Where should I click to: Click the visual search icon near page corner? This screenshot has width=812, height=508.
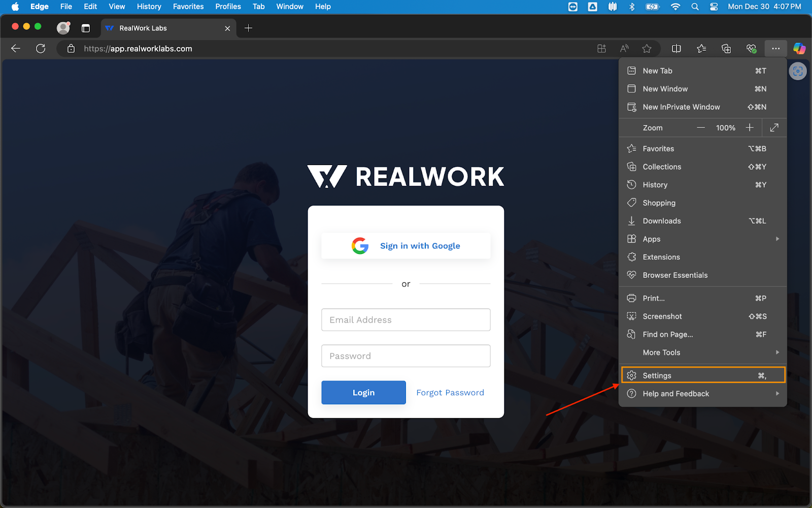(x=798, y=71)
